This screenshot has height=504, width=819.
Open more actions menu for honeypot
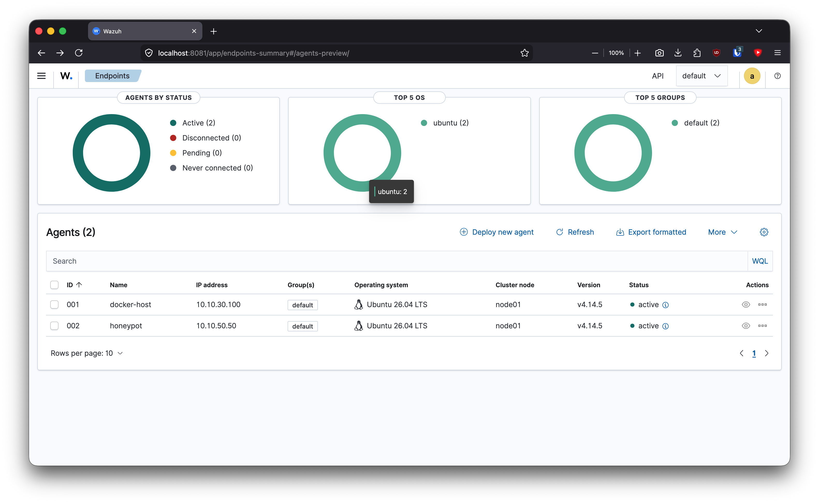(x=762, y=326)
